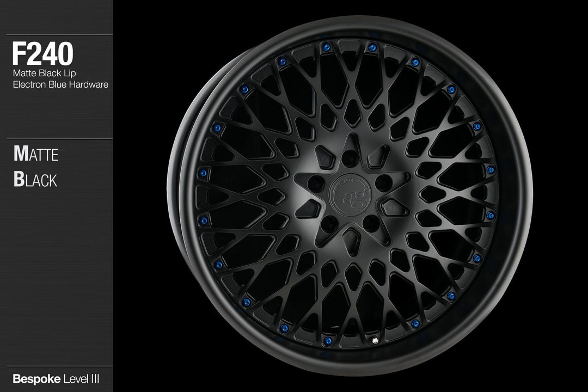Click the silver valve stem on wheel
Image resolution: width=588 pixels, height=392 pixels.
tap(375, 341)
